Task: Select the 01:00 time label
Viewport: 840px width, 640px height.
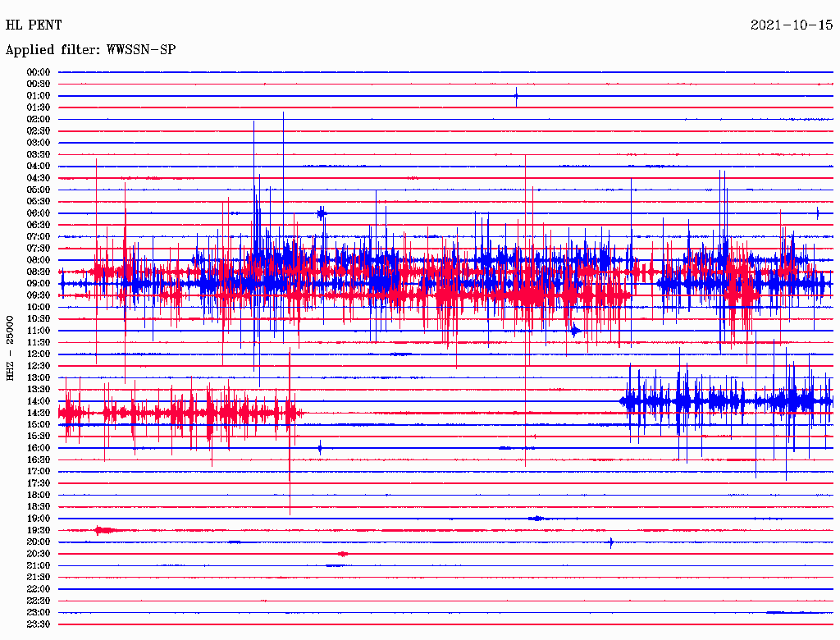Action: [x=39, y=96]
